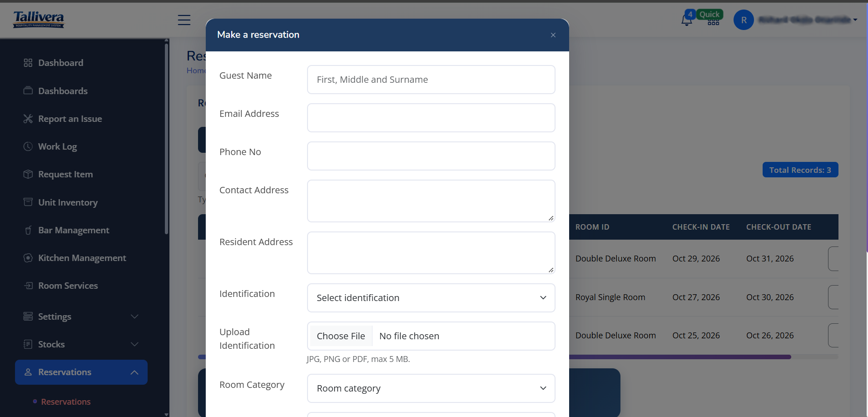This screenshot has width=868, height=417.
Task: Click the Report an Issue tools icon
Action: 28,119
